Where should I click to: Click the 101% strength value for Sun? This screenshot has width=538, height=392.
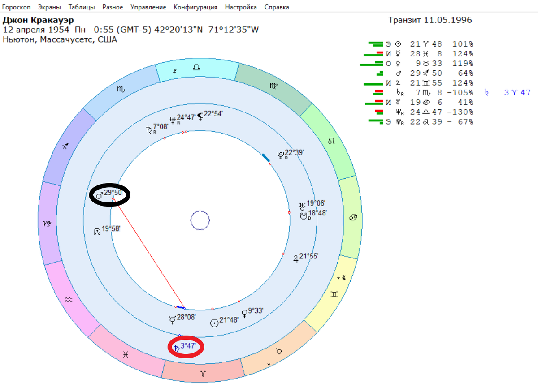(x=463, y=44)
